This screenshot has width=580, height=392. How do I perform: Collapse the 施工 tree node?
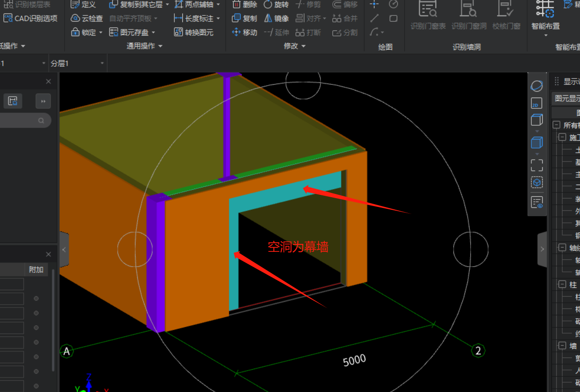click(x=562, y=137)
